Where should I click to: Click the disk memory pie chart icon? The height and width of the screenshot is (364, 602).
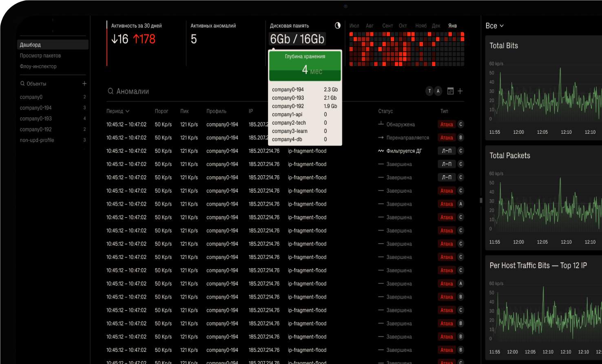coord(338,26)
